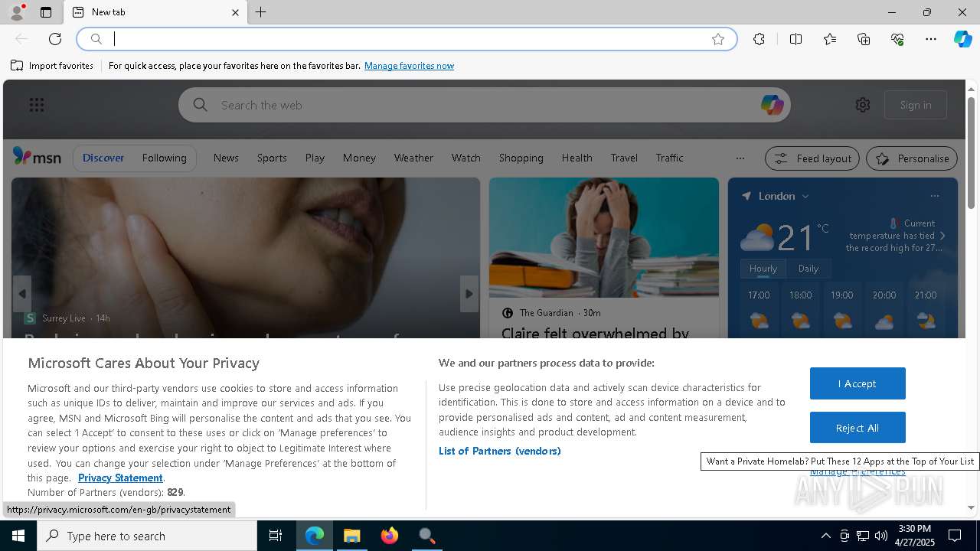Expand the London location dropdown

[x=805, y=197]
